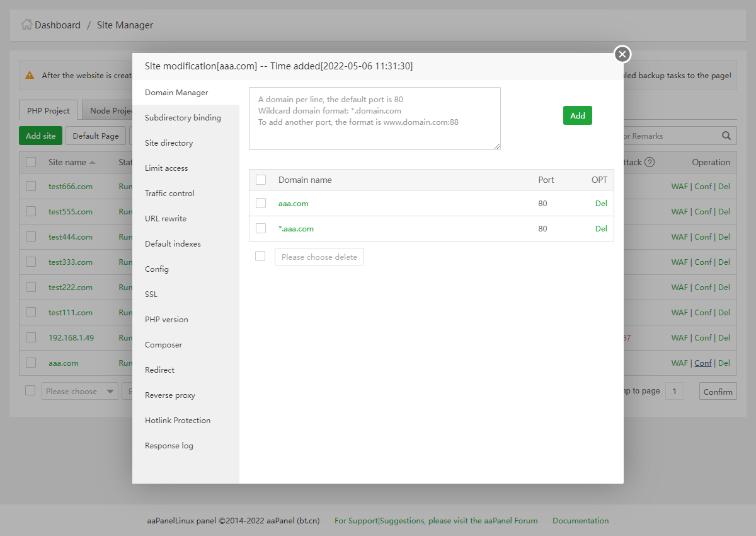This screenshot has width=756, height=536.
Task: Click the warning triangle icon
Action: tap(30, 75)
